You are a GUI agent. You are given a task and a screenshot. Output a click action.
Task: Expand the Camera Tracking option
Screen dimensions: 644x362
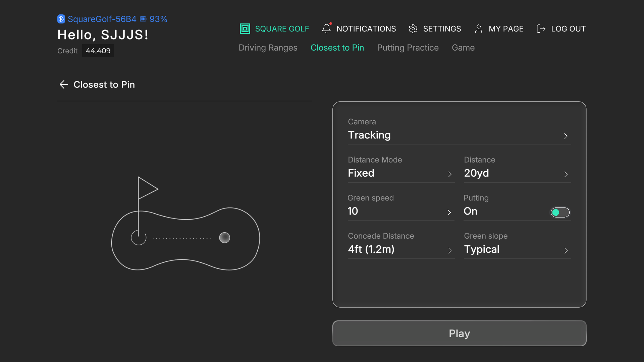pos(459,131)
